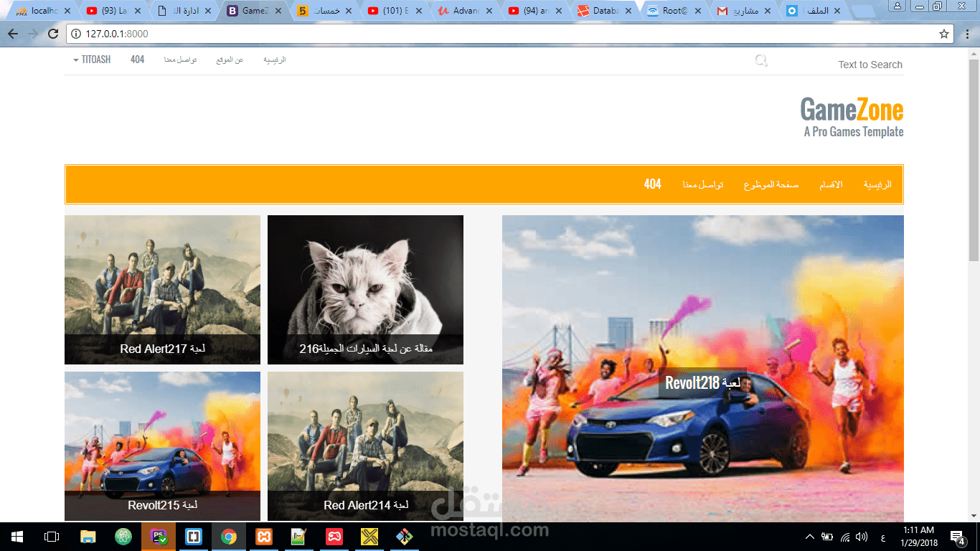Close the Game2 browser tab
The height and width of the screenshot is (551, 980).
pos(278,11)
